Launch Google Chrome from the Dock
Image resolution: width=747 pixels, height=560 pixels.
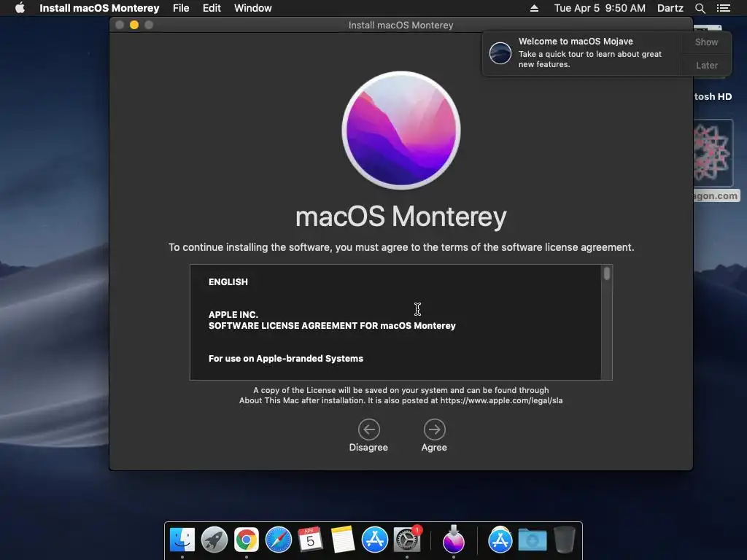247,540
